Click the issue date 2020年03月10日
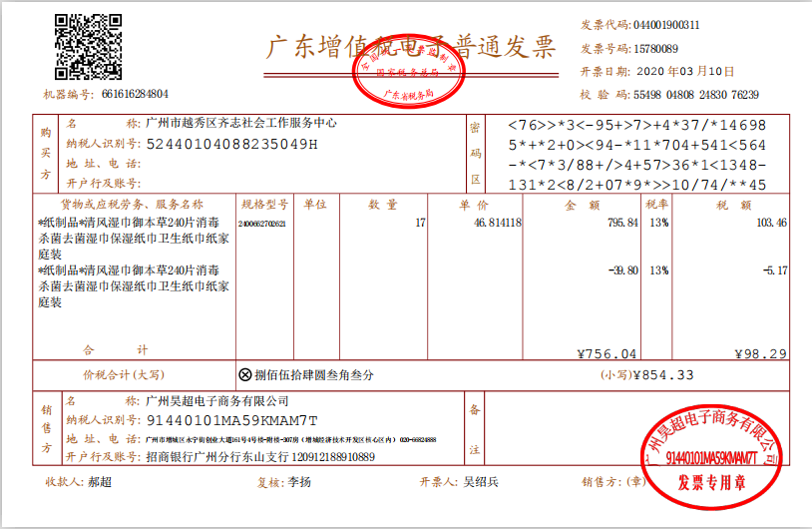 click(x=685, y=72)
